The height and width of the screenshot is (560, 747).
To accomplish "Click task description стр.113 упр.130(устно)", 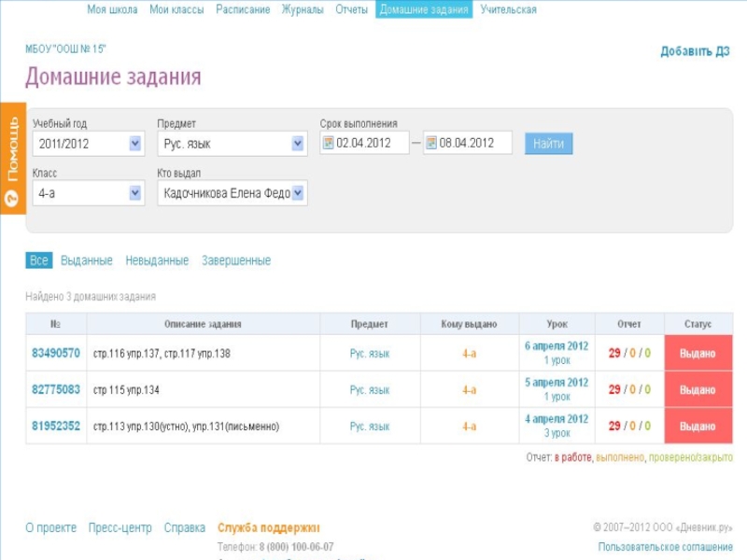I will (x=186, y=427).
